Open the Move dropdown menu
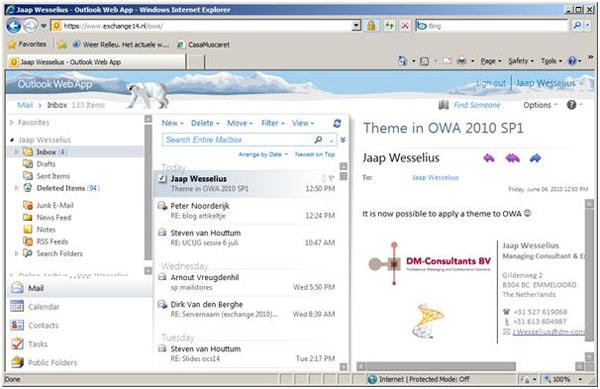The width and height of the screenshot is (600, 389). [x=240, y=123]
